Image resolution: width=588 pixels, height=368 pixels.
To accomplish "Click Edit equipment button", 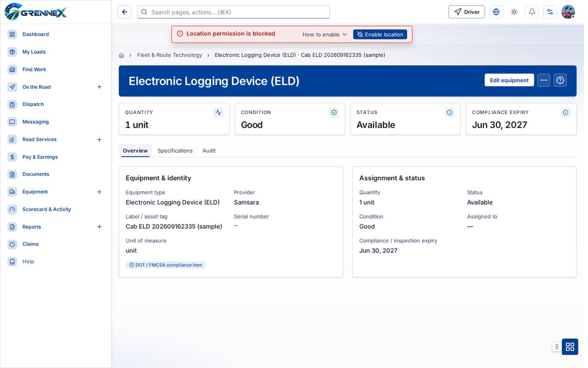I will point(509,80).
